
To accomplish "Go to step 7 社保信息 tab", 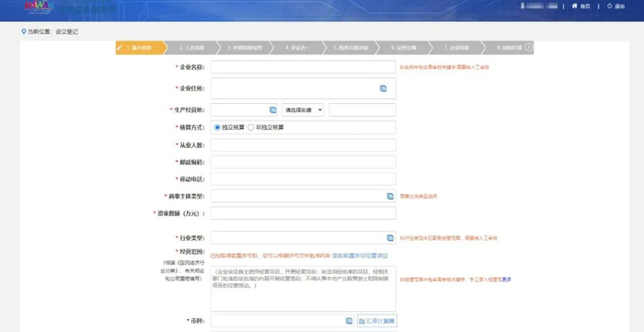I will (456, 48).
